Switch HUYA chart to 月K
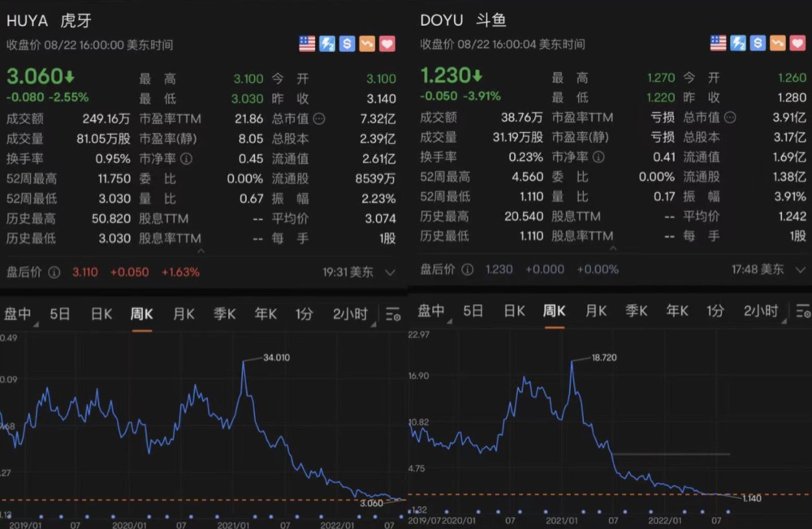The image size is (812, 529). pyautogui.click(x=184, y=314)
